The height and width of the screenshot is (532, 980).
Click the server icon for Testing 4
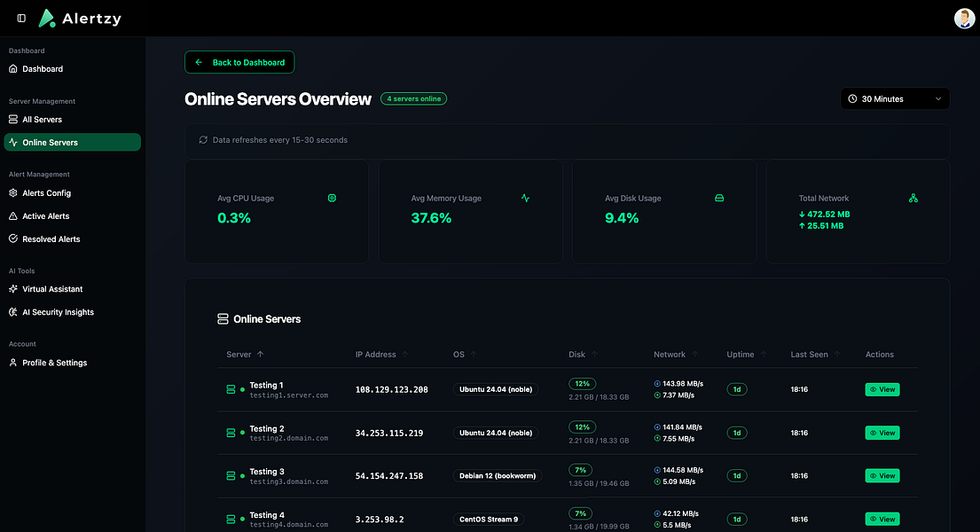pyautogui.click(x=231, y=519)
